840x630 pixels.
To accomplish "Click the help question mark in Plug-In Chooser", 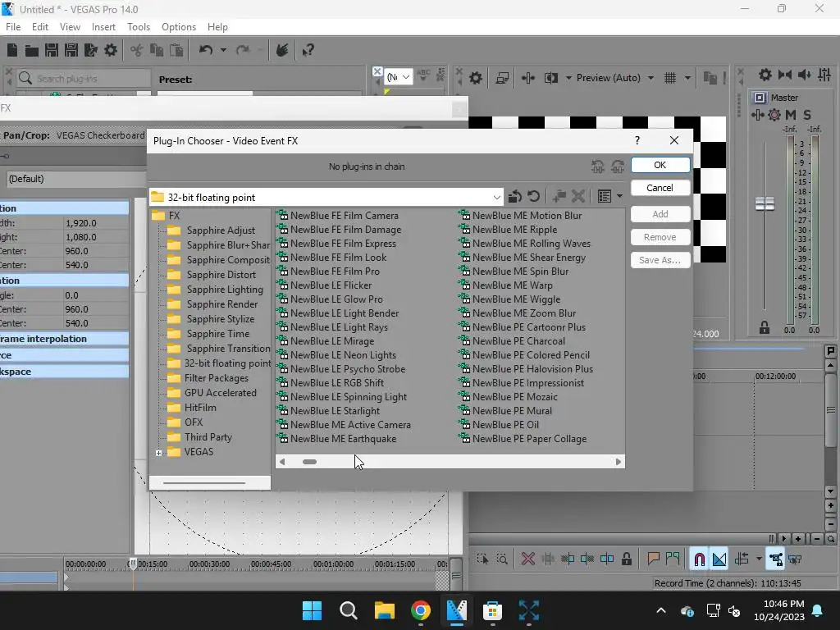I will tap(637, 140).
